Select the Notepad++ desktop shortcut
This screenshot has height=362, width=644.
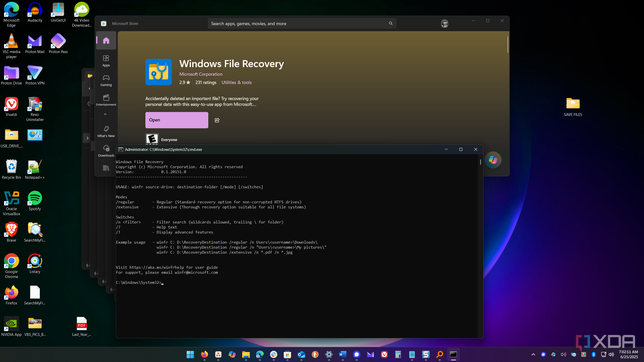pyautogui.click(x=35, y=170)
